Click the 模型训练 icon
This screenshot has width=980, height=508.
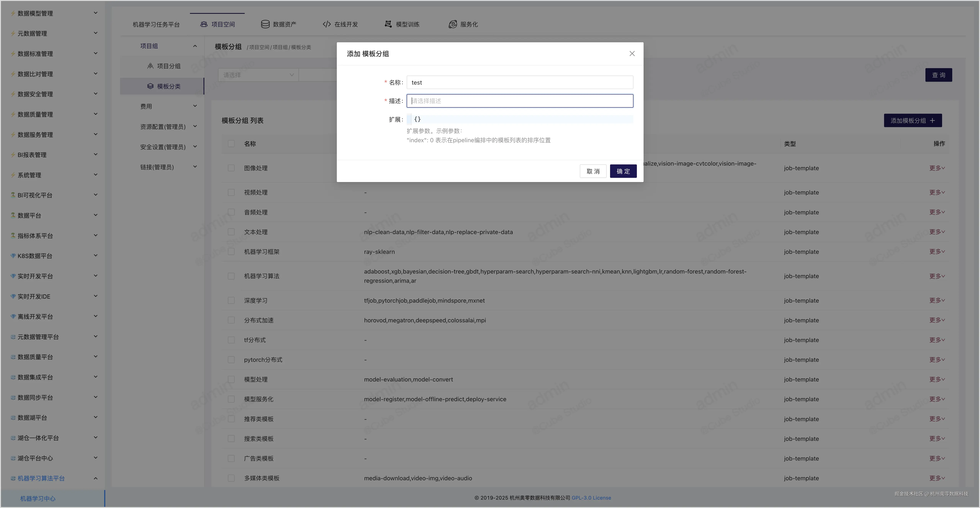coord(388,24)
